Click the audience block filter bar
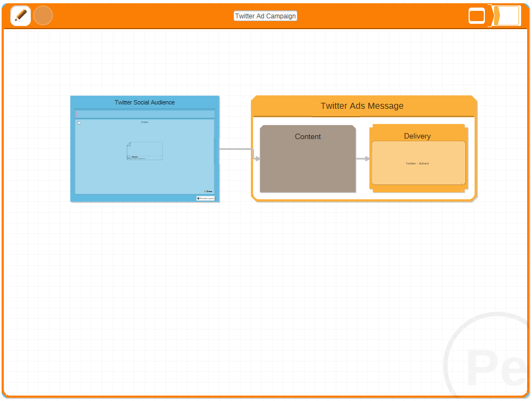The width and height of the screenshot is (532, 401). pos(145,114)
